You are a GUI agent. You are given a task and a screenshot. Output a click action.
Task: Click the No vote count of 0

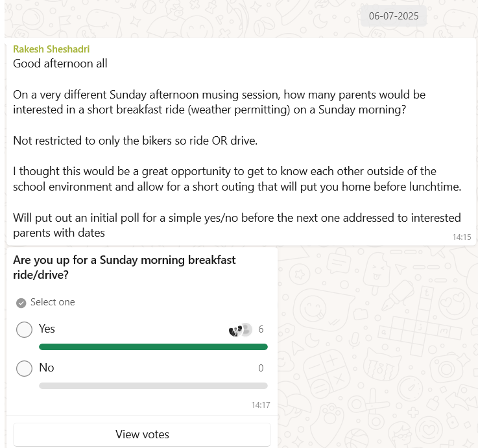tap(261, 368)
